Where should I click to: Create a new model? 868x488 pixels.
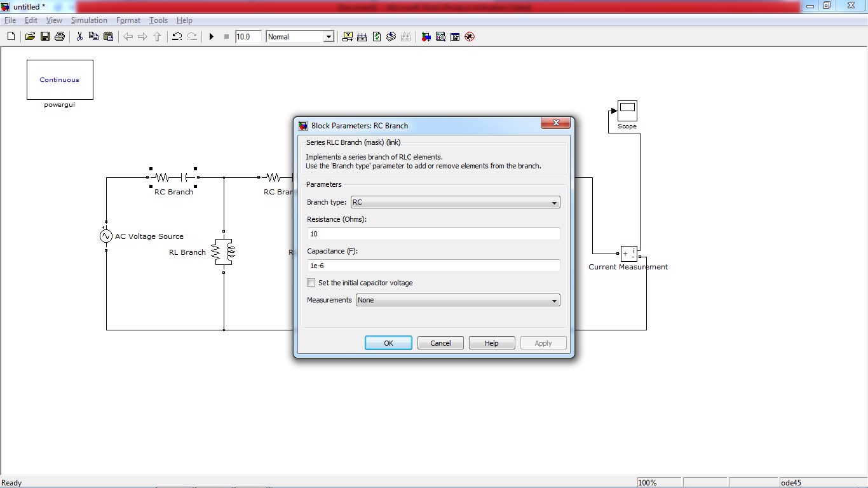[x=10, y=36]
